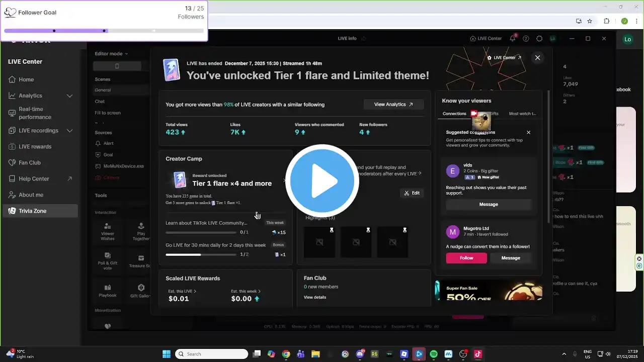Expand the Est. this LIVE rewards
Viewport: 644px width, 362px height.
(182, 291)
